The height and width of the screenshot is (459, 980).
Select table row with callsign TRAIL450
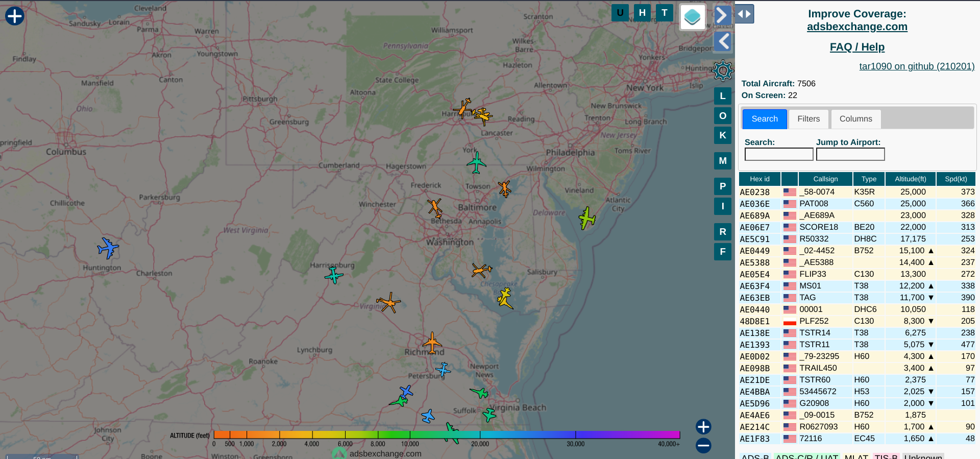click(857, 368)
